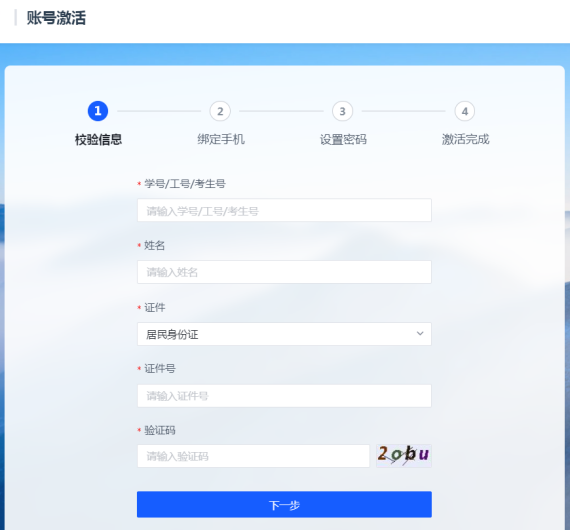
Task: Click the 学号/工号/考生号 field label
Action: click(185, 184)
